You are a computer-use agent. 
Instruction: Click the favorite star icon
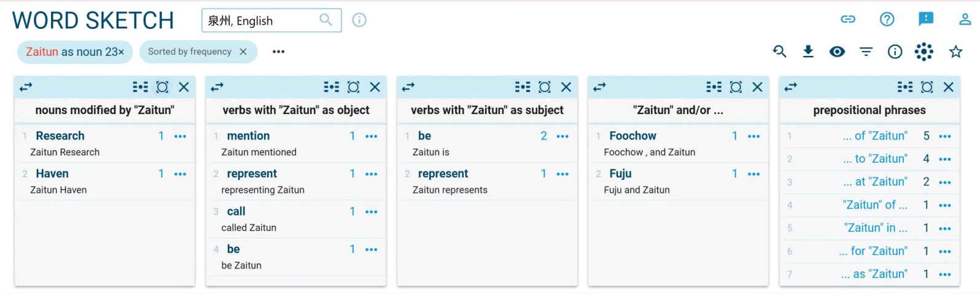[955, 52]
